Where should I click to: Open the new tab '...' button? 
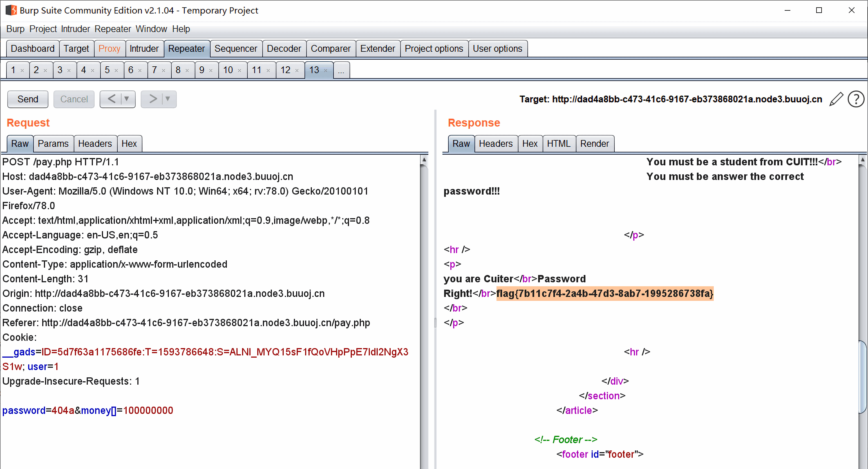[341, 70]
